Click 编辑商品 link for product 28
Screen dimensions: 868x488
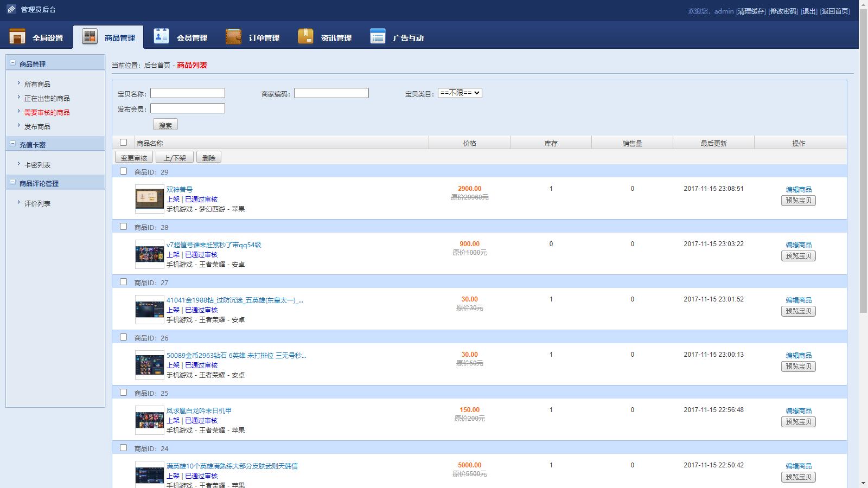point(799,245)
